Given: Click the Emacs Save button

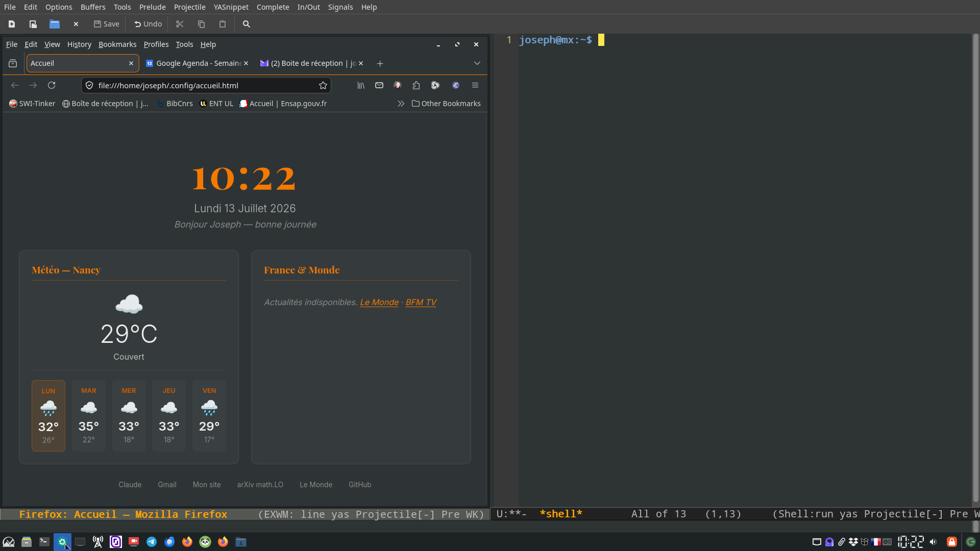Looking at the screenshot, I should click(x=106, y=24).
